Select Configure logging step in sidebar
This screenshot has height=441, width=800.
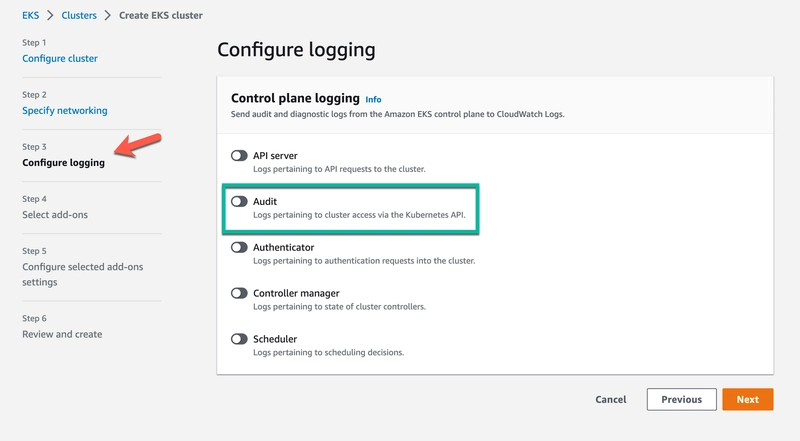63,162
